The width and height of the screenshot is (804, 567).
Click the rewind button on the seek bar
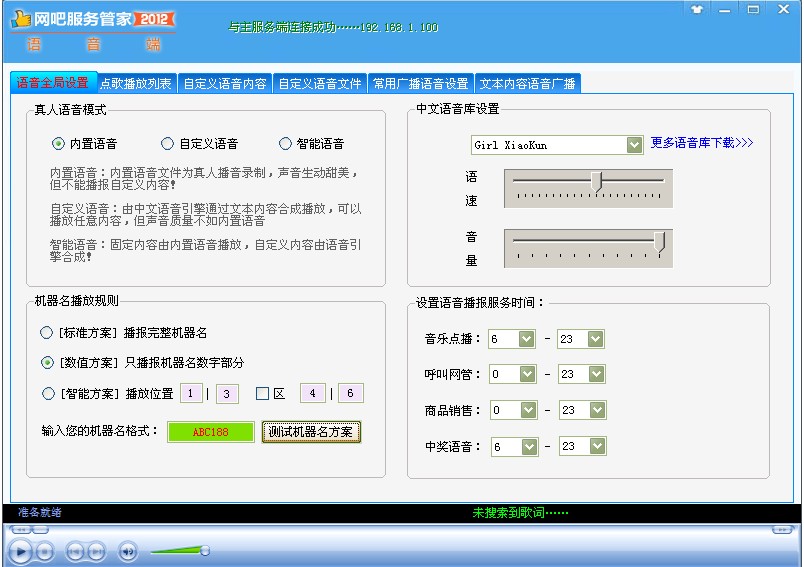point(21,530)
